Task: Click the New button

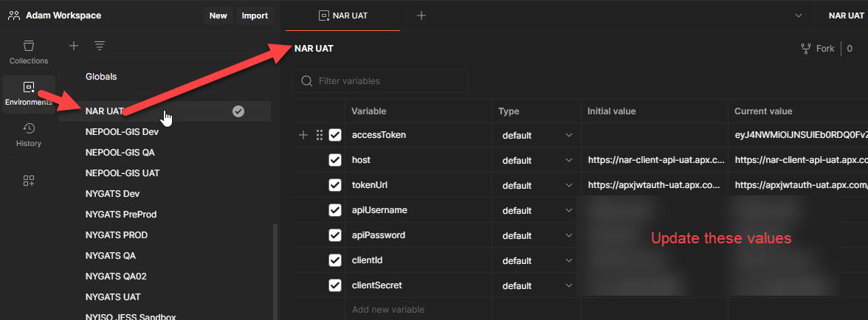Action: pos(218,15)
